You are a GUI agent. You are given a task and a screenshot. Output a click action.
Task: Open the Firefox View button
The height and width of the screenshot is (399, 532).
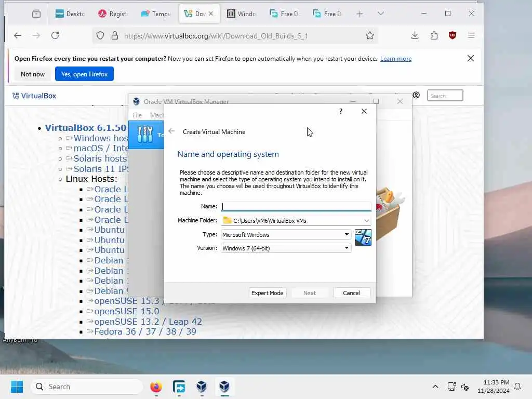36,14
